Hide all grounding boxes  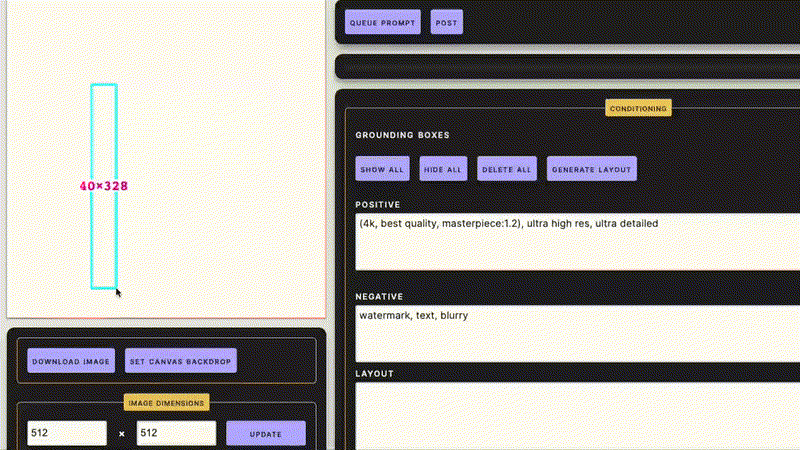tap(443, 169)
